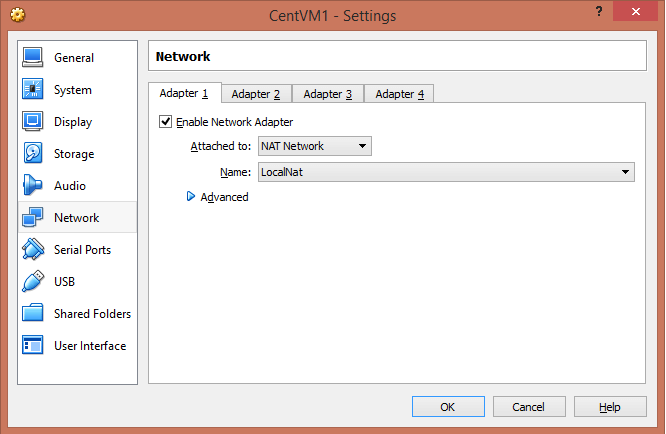Viewport: 666px width, 434px height.
Task: Open the General settings icon
Action: pyautogui.click(x=33, y=58)
